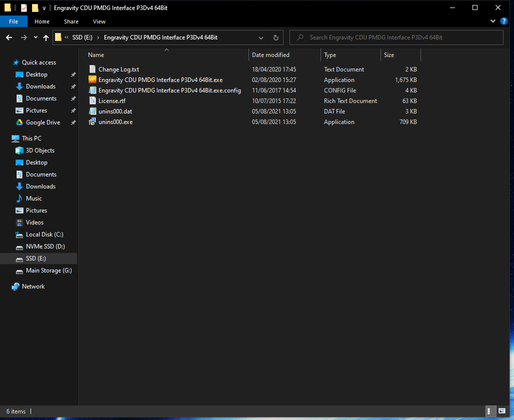The width and height of the screenshot is (514, 420).
Task: Open the 3D Objects folder
Action: 40,150
